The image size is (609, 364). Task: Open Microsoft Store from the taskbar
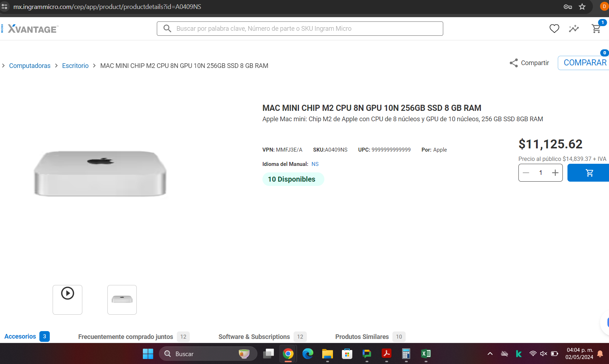pyautogui.click(x=347, y=354)
